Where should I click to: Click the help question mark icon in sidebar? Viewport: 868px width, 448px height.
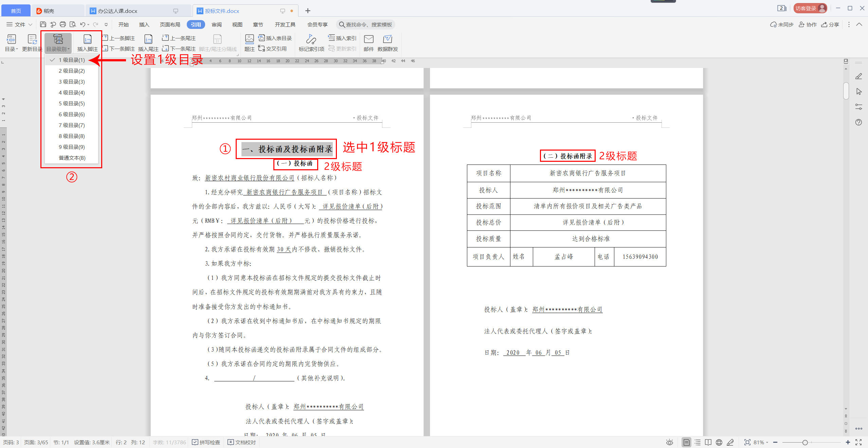tap(858, 122)
